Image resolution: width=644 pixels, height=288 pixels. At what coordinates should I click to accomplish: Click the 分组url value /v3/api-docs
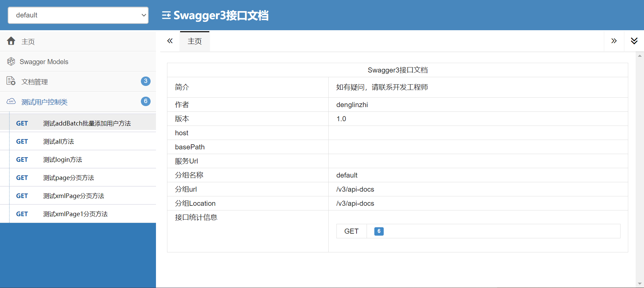[x=355, y=189]
